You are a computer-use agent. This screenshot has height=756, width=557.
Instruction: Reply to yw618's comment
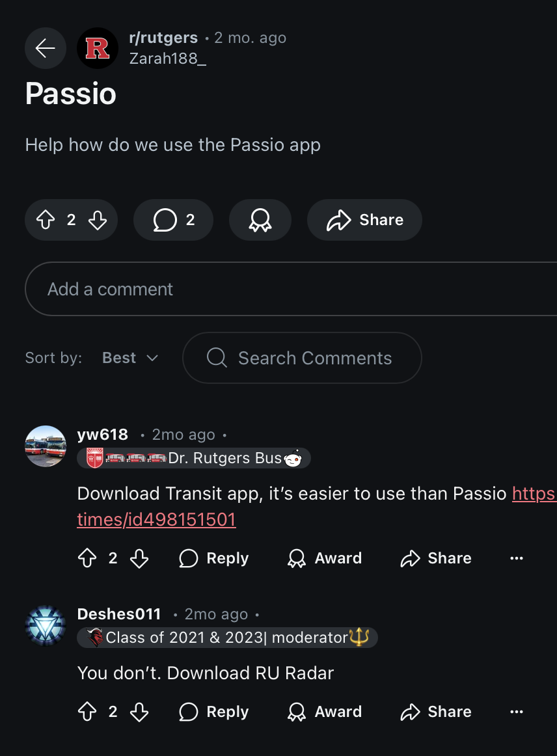click(214, 558)
